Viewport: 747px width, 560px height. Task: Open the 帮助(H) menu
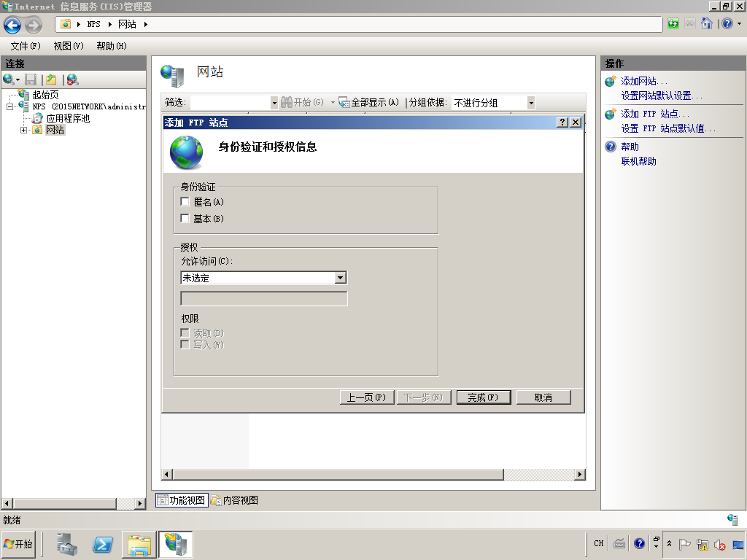pyautogui.click(x=111, y=46)
